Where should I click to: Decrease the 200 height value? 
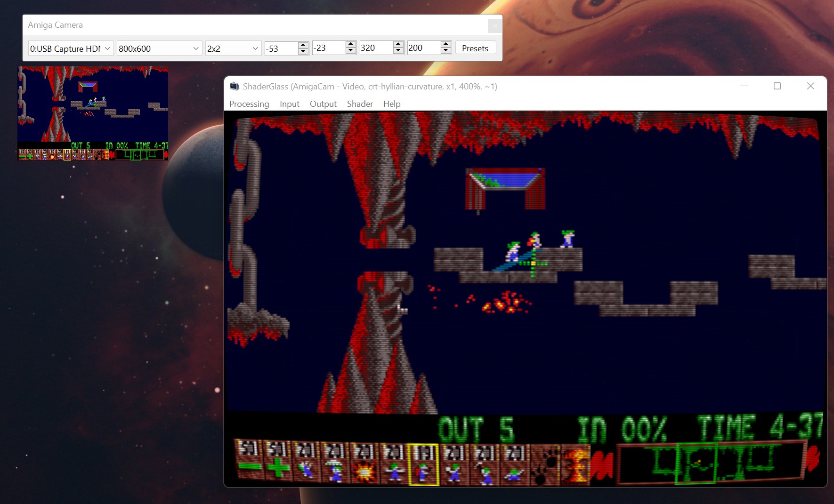pyautogui.click(x=446, y=51)
